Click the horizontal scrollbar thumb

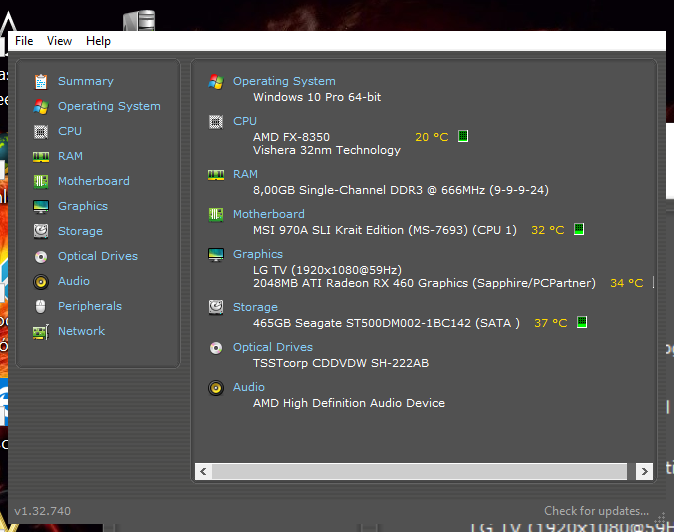point(419,471)
